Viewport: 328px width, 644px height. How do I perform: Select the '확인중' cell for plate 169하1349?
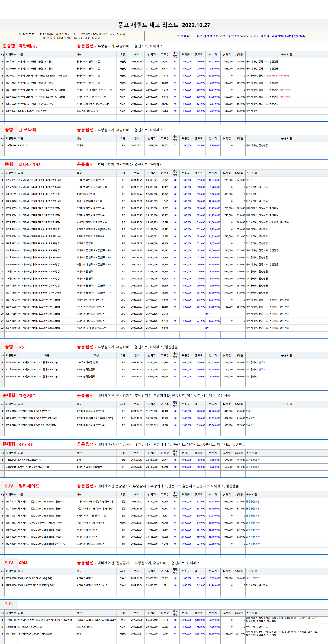click(x=208, y=328)
